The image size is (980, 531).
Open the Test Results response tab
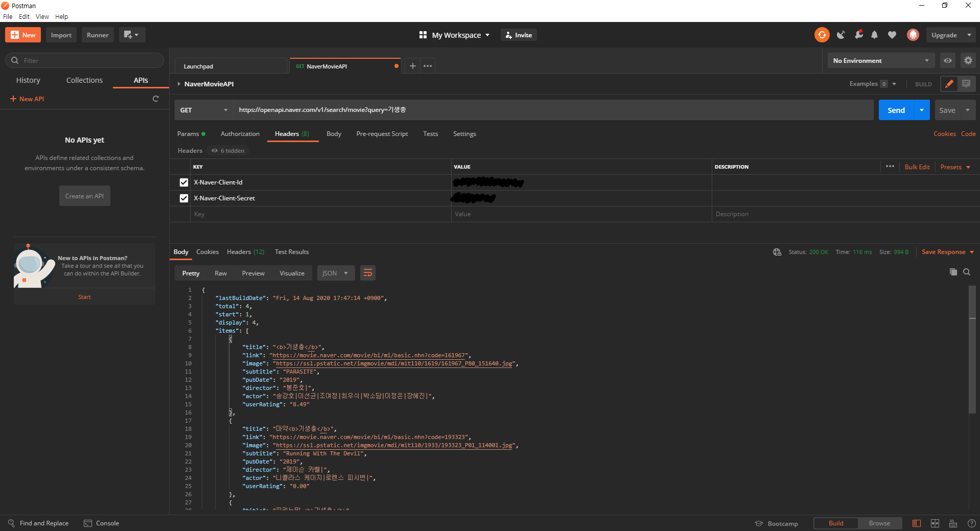(x=292, y=252)
